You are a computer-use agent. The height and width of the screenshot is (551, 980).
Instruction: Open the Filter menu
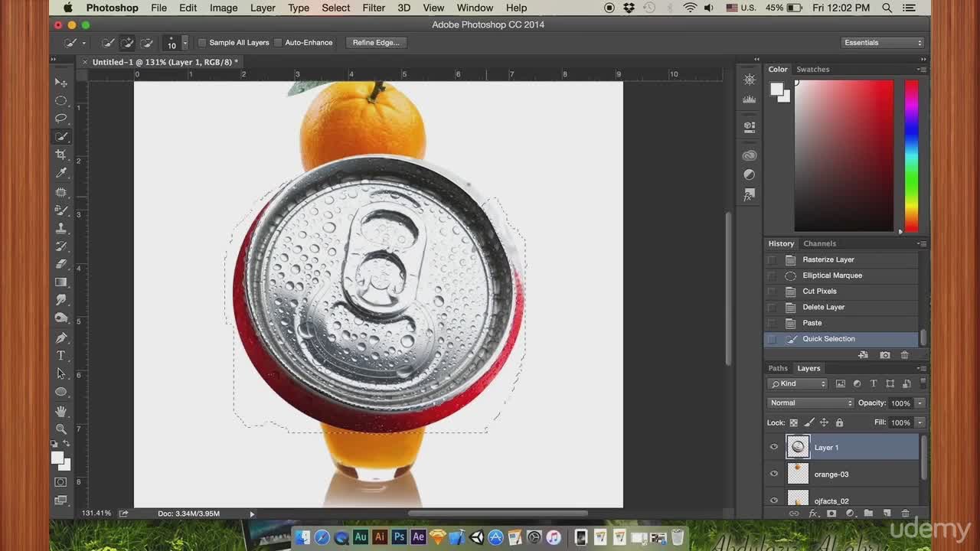[374, 8]
